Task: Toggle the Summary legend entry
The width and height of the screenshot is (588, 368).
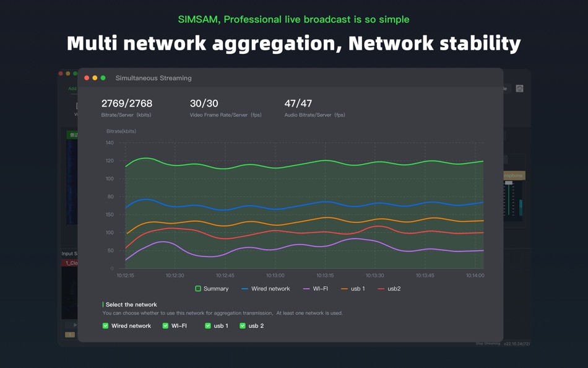Action: coord(212,289)
